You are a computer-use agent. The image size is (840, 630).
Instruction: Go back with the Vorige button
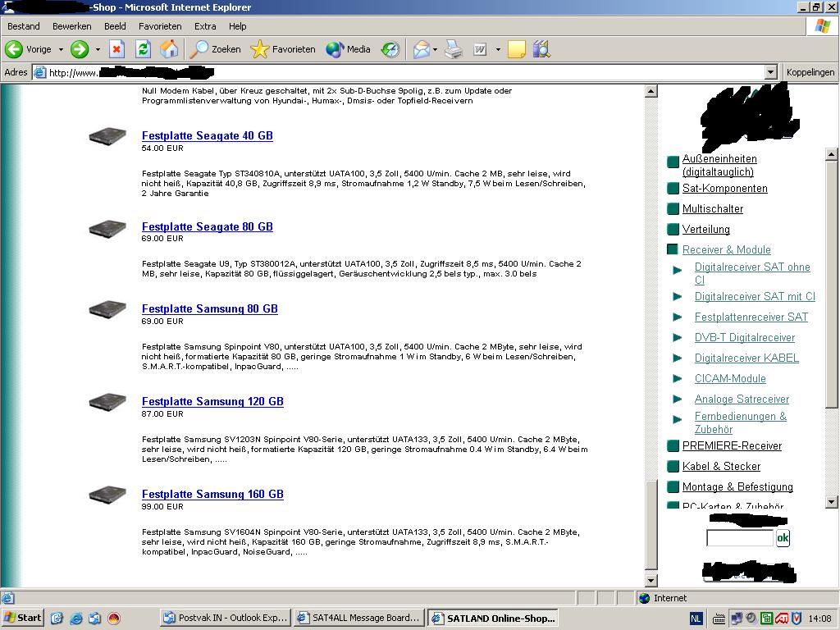29,49
